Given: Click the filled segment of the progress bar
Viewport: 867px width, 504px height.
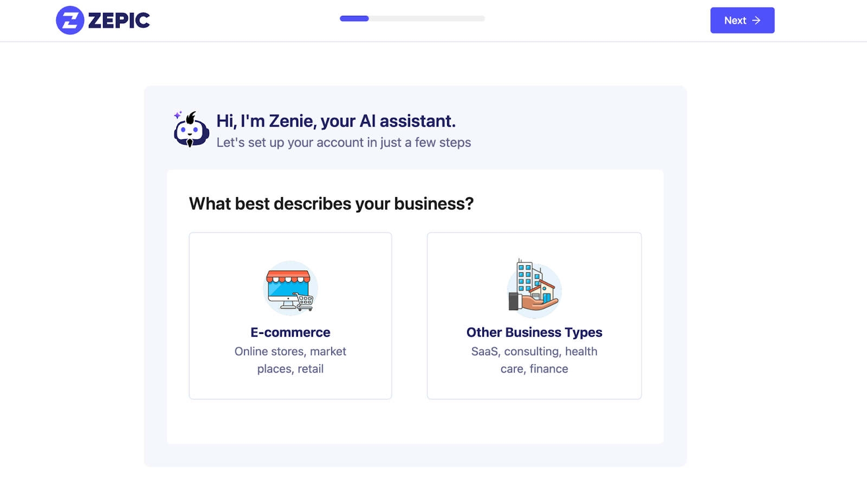Looking at the screenshot, I should 354,18.
